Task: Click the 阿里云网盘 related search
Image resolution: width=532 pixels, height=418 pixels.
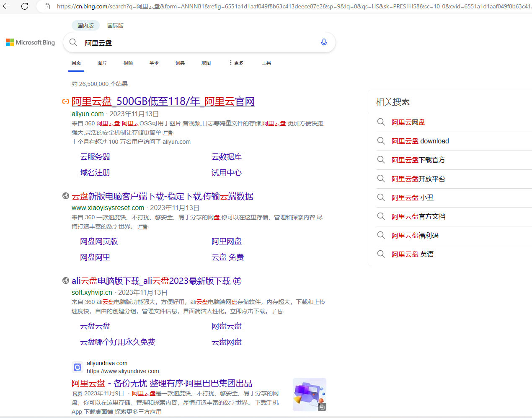Action: point(408,122)
